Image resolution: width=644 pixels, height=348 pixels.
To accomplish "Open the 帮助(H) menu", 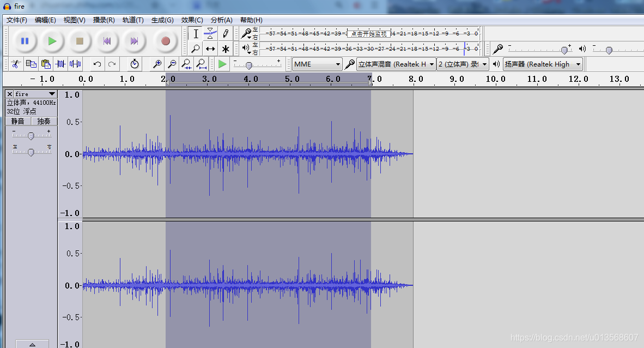I will [x=251, y=20].
